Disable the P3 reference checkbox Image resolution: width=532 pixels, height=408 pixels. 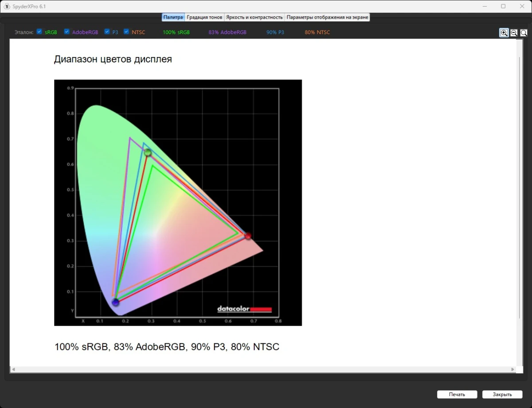pyautogui.click(x=107, y=32)
